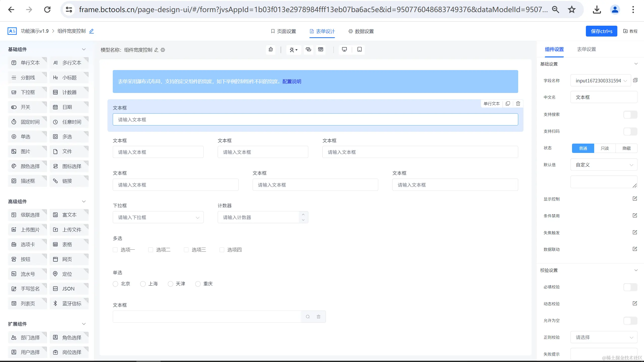Click the 保存ctrl+s button
This screenshot has width=644, height=362.
(601, 31)
